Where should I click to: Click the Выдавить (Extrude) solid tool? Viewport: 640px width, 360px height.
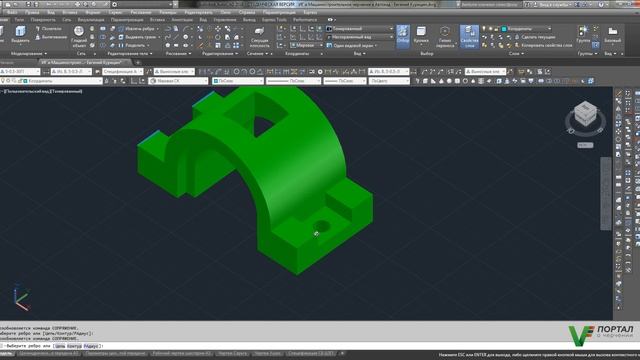[x=20, y=34]
